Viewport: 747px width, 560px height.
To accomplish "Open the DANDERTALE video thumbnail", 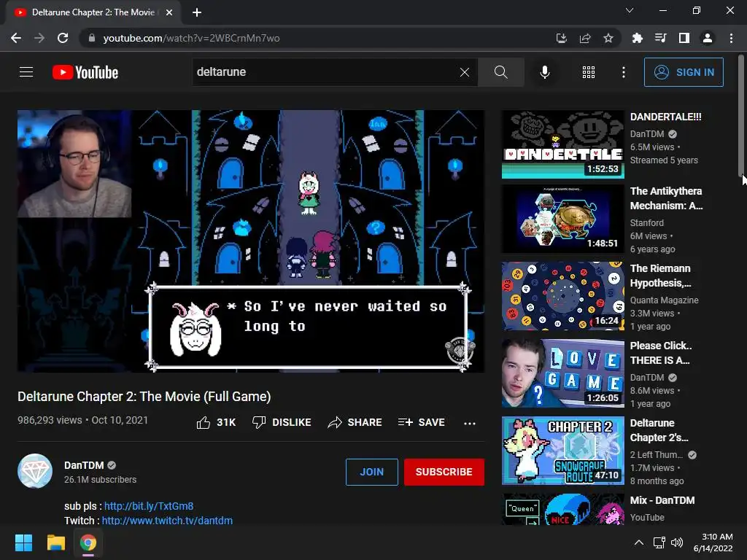I will pyautogui.click(x=562, y=145).
